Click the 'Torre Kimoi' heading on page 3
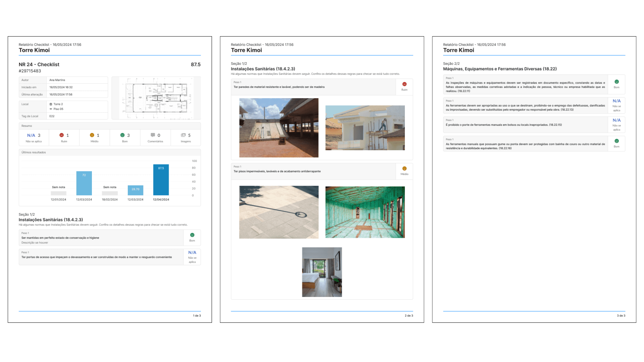The width and height of the screenshot is (644, 362). pyautogui.click(x=459, y=50)
